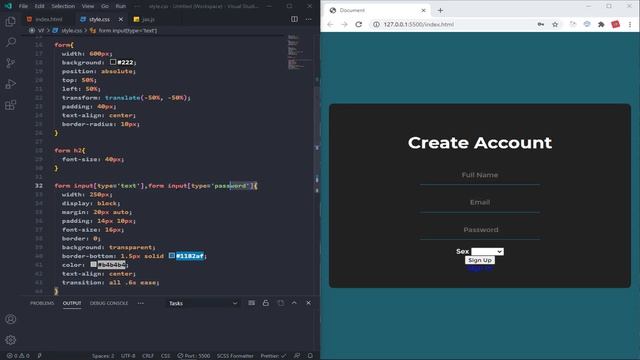This screenshot has width=640, height=360.
Task: Open the File menu
Action: click(23, 6)
